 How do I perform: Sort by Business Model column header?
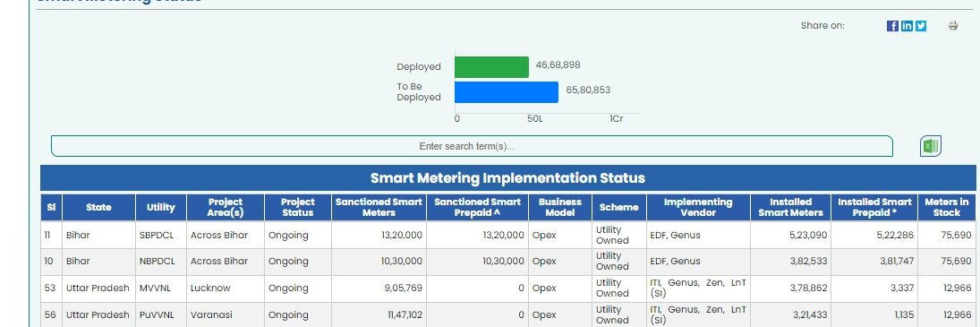(560, 207)
